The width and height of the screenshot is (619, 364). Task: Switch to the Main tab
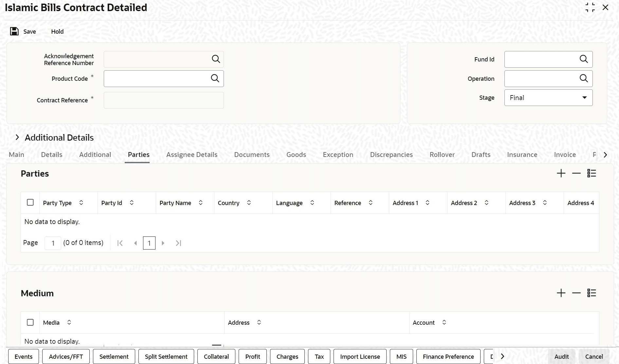16,155
